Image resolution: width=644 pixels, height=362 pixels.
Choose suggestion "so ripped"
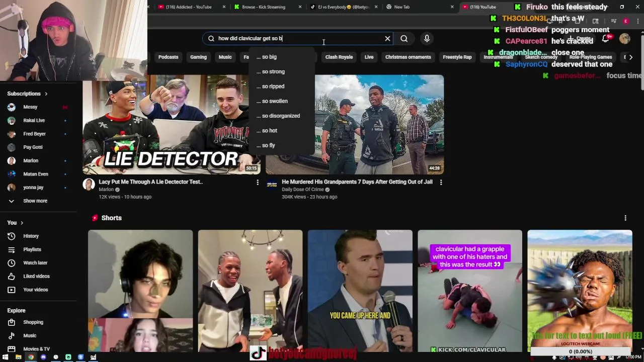[270, 86]
